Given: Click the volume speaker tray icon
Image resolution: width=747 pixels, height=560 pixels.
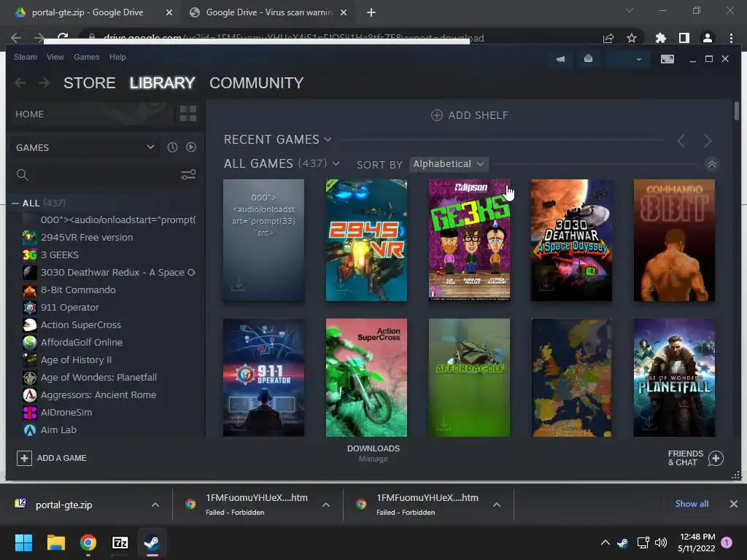Looking at the screenshot, I should point(661,542).
